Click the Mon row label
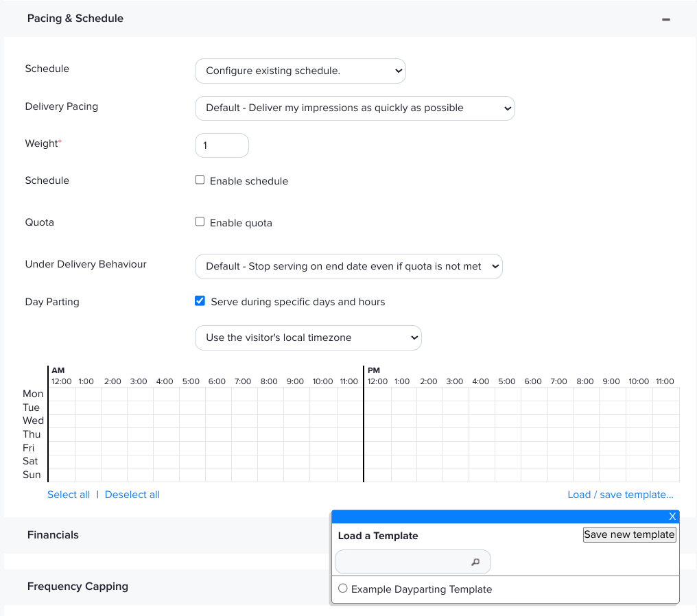 (x=33, y=394)
